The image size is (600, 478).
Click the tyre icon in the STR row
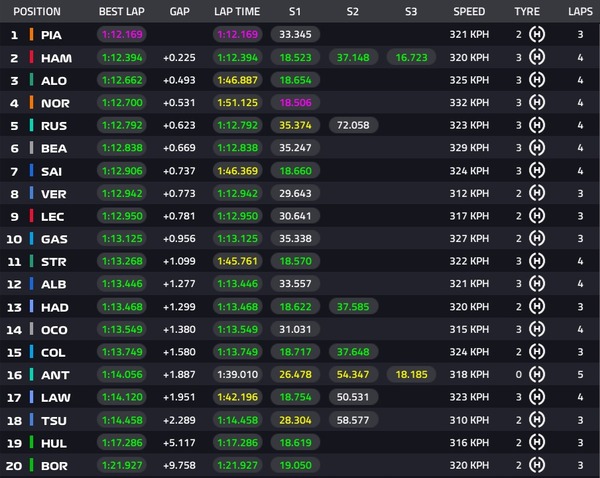point(538,261)
